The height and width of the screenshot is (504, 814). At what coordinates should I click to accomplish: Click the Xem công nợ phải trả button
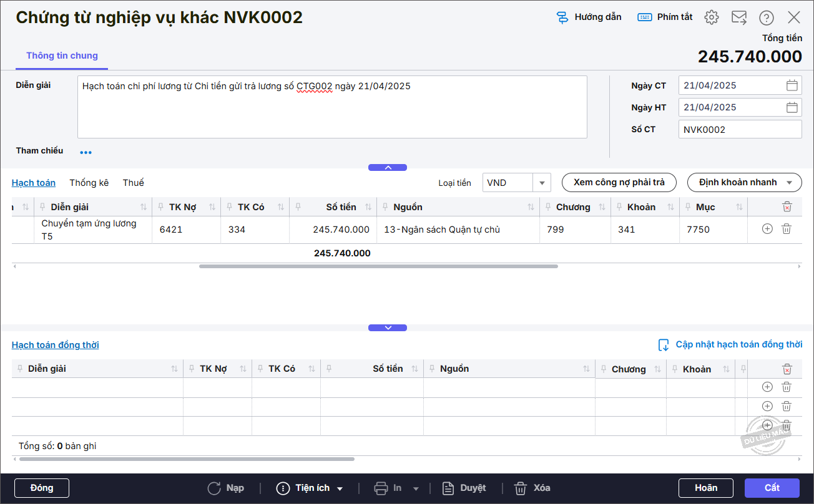pos(619,182)
